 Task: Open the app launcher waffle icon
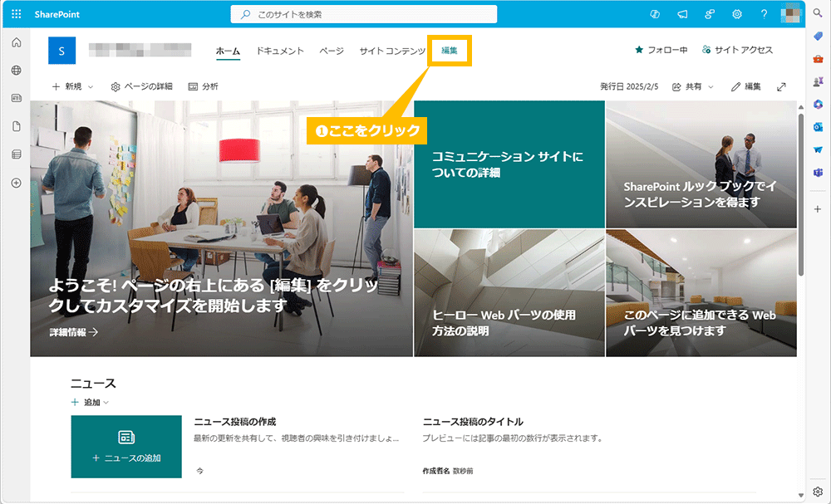(x=17, y=14)
